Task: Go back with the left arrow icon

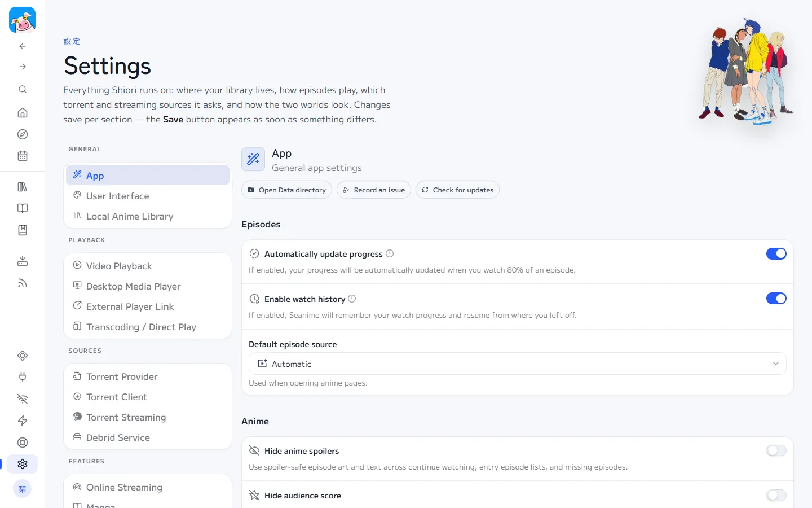Action: pyautogui.click(x=23, y=46)
